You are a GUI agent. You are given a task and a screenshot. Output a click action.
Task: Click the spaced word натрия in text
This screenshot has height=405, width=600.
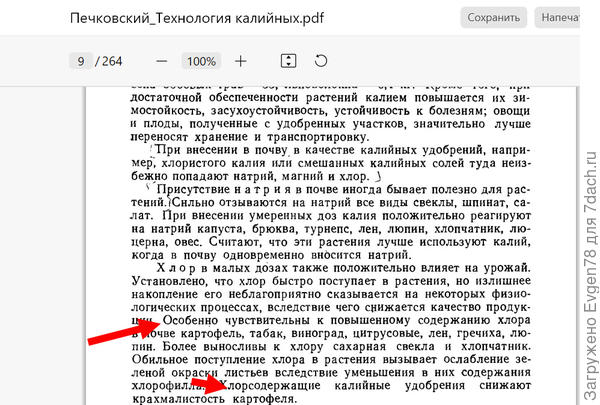click(239, 188)
